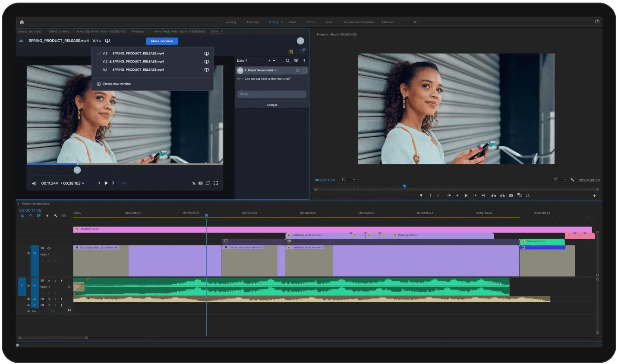Viewport: 618px width, 364px height.
Task: Click the Add Marker icon in Program Monitor
Action: pos(421,195)
